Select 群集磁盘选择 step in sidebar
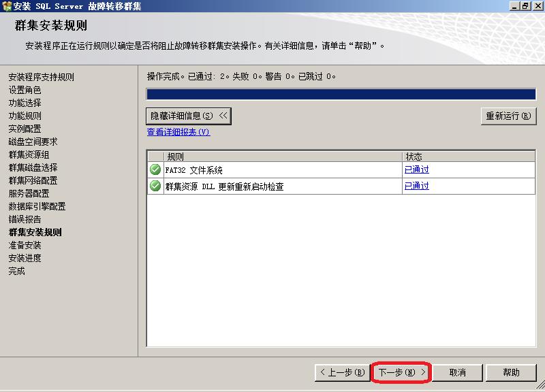Screen dimensions: 545x392 pyautogui.click(x=33, y=167)
